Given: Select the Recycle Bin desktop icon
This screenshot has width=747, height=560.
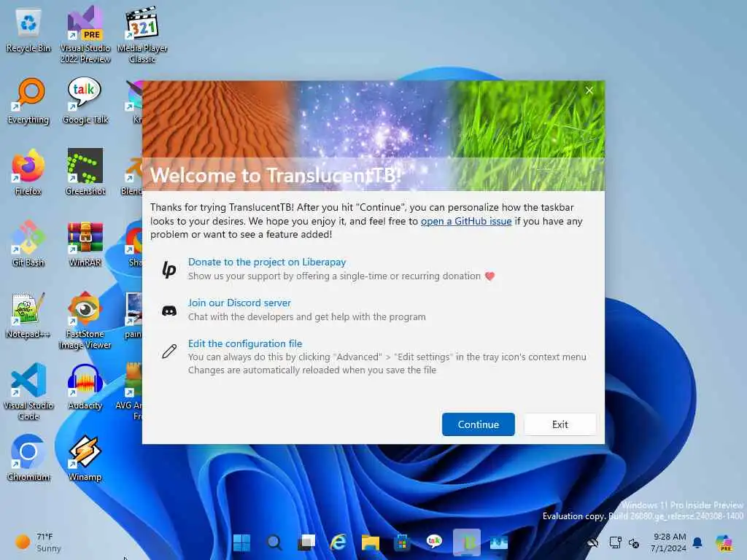Looking at the screenshot, I should [x=28, y=31].
